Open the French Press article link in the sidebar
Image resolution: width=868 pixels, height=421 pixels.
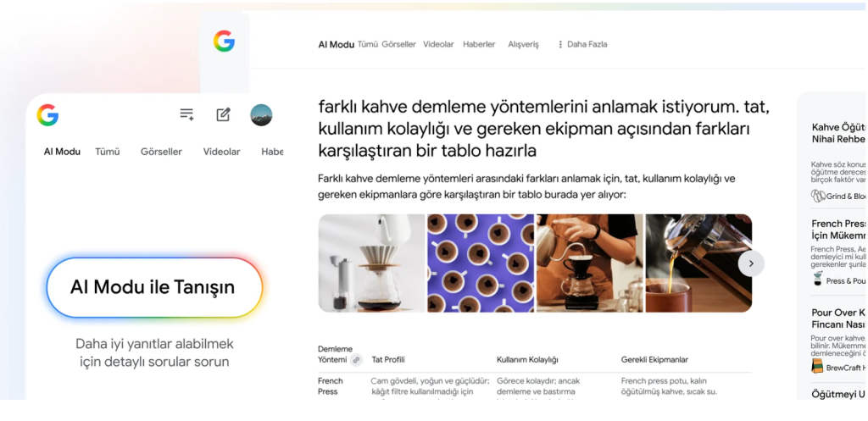[x=838, y=230]
